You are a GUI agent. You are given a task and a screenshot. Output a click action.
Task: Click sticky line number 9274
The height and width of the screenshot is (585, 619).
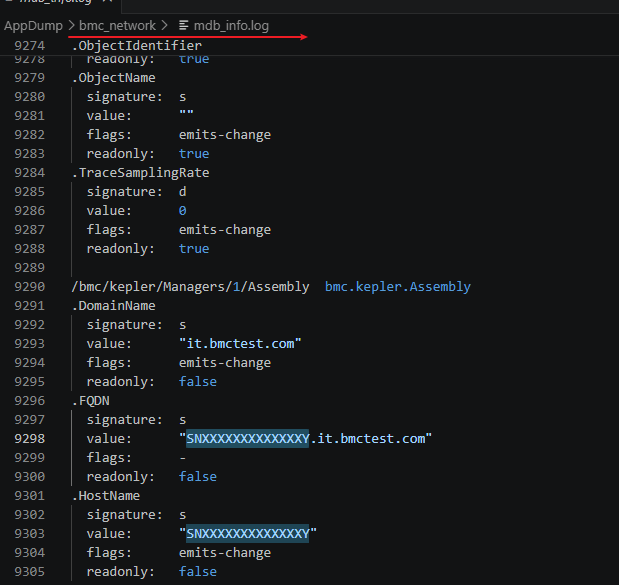[x=30, y=46]
